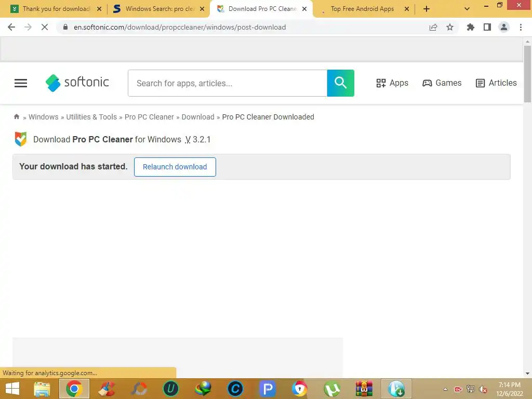This screenshot has width=532, height=399.
Task: Open uTorrent from the taskbar
Action: click(332, 389)
